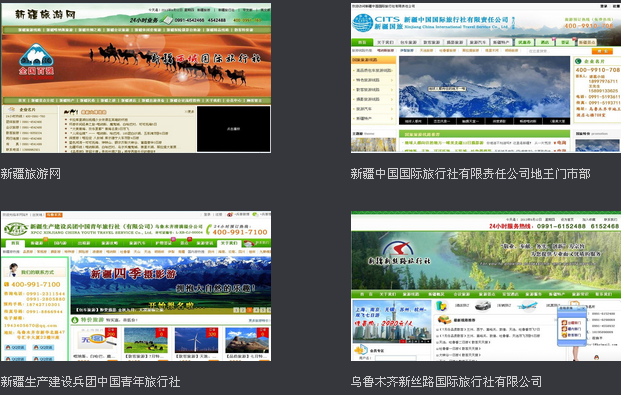This screenshot has width=621, height=395.
Task: Click the green phone icon beside 企业名片
Action: pos(578,61)
